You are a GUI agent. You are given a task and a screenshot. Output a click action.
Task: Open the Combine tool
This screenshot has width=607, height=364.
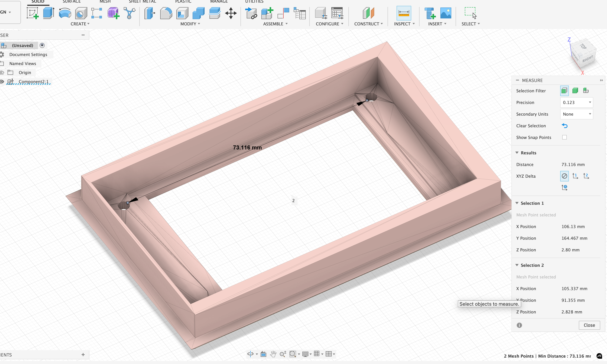click(198, 13)
